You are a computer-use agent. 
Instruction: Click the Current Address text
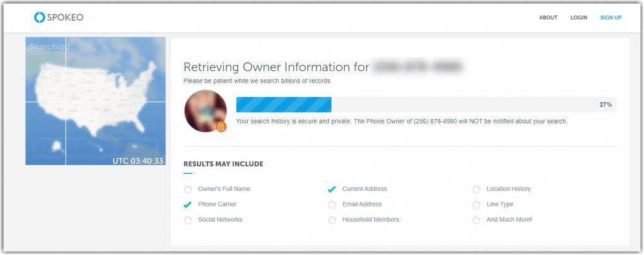(x=365, y=189)
